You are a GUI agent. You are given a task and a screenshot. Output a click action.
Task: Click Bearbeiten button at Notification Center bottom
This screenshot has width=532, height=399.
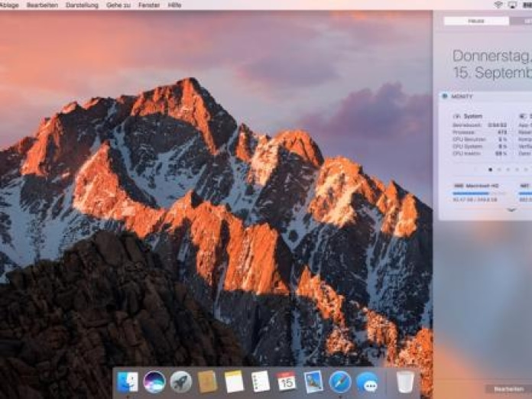click(508, 389)
